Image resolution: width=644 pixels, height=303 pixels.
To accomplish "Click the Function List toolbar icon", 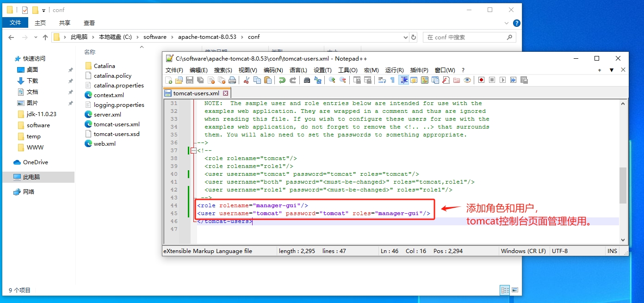I will click(x=446, y=80).
